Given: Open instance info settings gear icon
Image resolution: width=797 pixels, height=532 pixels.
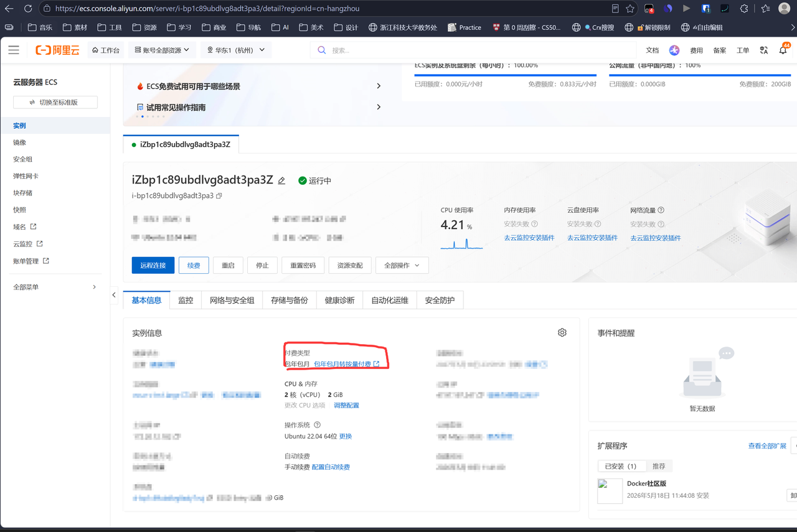Looking at the screenshot, I should point(562,333).
